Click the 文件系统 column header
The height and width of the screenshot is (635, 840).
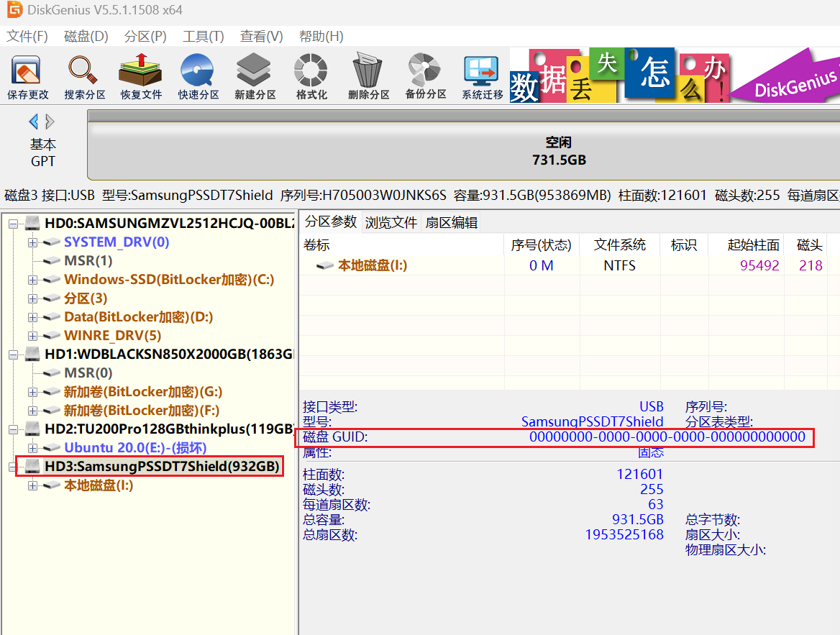pyautogui.click(x=619, y=245)
